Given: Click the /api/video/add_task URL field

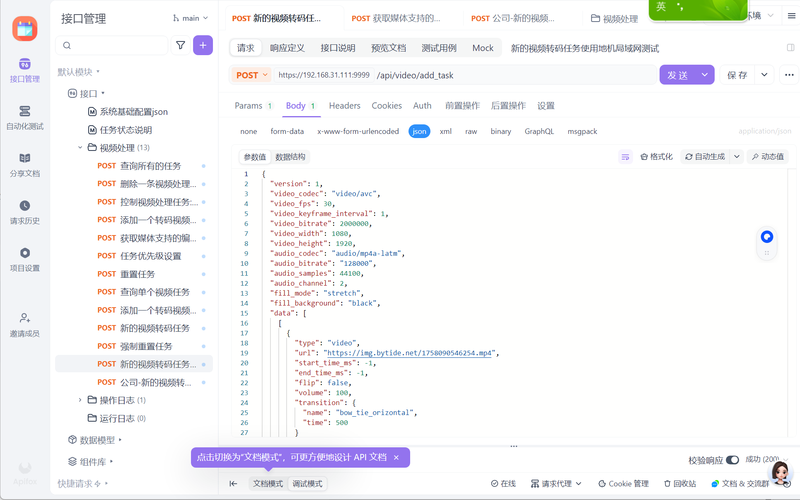Looking at the screenshot, I should (515, 75).
